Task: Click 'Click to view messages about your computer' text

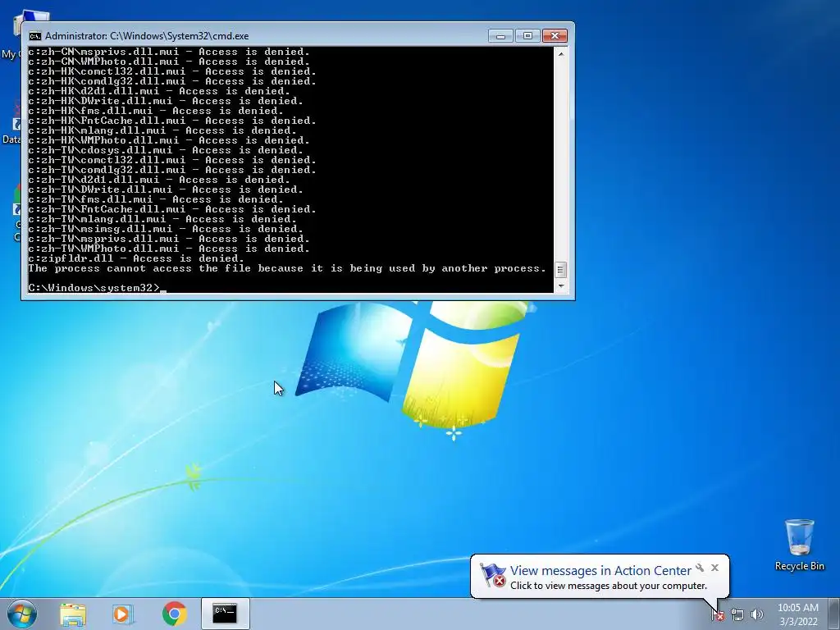Action: pos(609,586)
